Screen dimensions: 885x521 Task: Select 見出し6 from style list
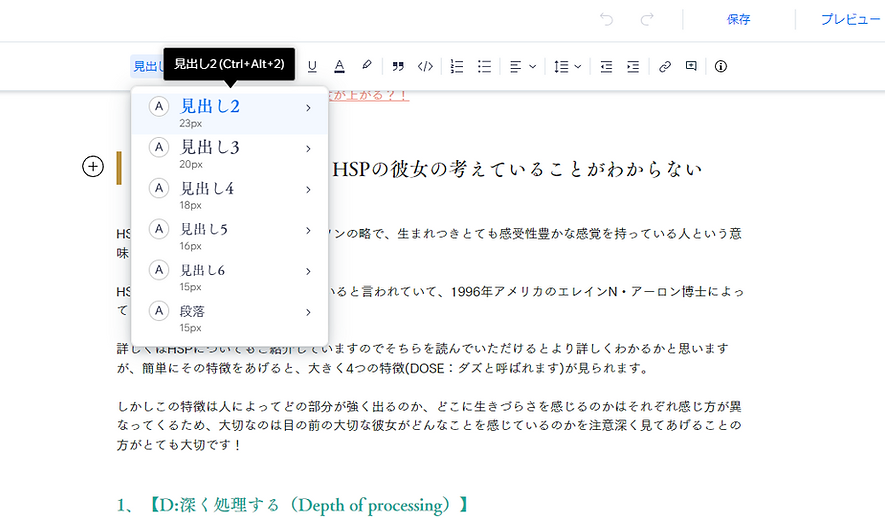coord(230,277)
